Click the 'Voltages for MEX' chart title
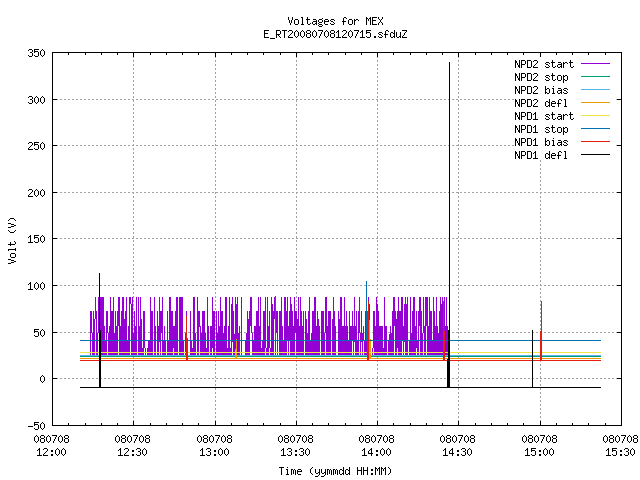 click(335, 21)
